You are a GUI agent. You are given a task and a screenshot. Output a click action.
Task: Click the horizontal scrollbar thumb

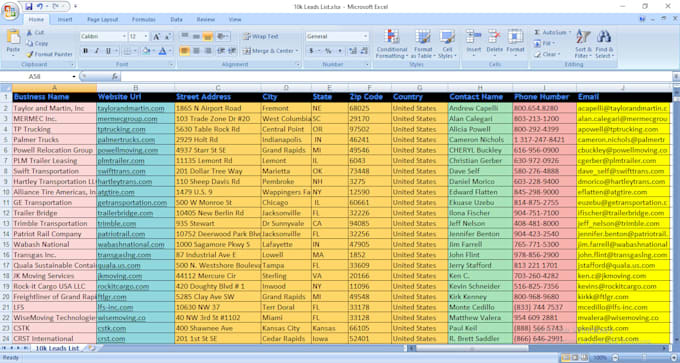tap(472, 348)
